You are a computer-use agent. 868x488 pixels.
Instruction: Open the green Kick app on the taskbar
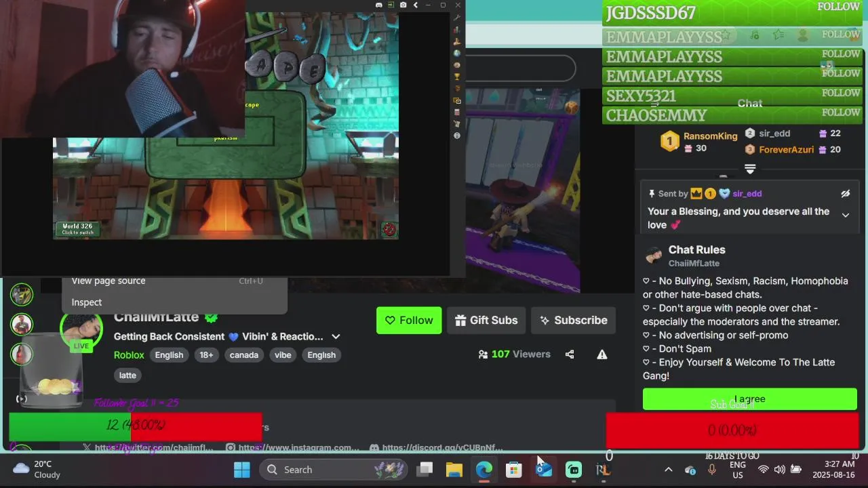(574, 470)
